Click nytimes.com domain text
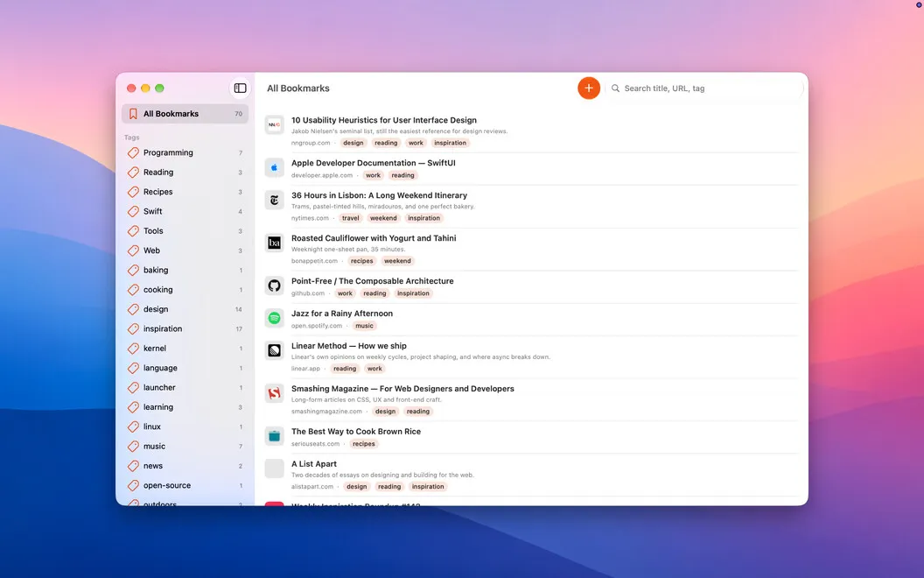 pos(310,218)
